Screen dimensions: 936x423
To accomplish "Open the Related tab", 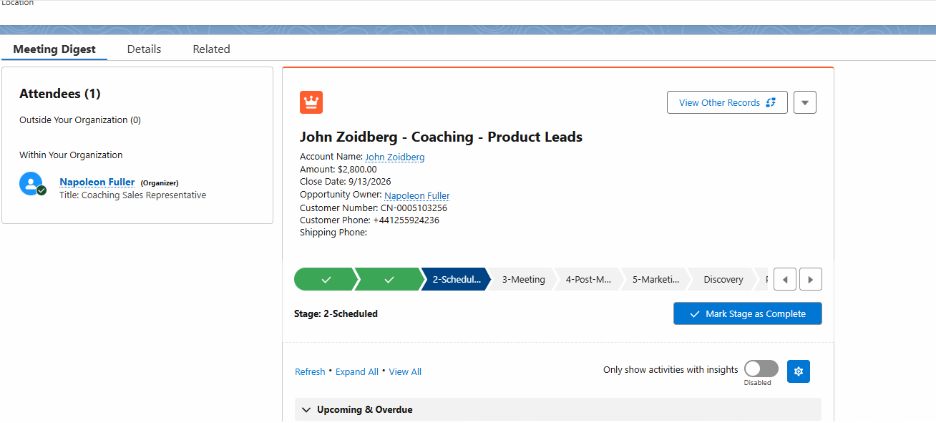I will 211,49.
